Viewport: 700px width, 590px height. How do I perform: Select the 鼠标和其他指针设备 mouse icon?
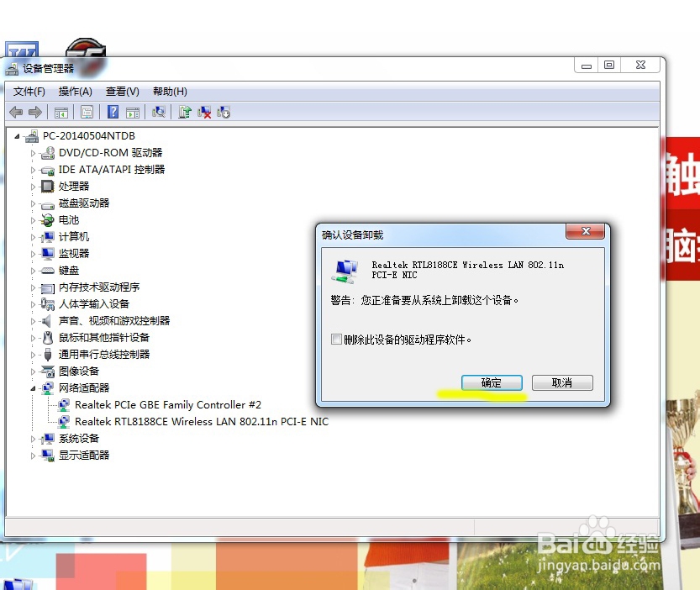[48, 338]
